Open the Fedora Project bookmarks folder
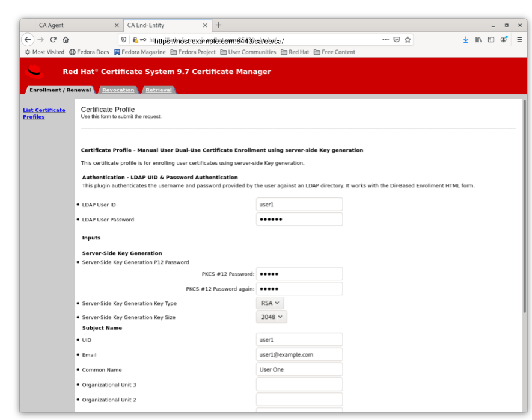 [193, 52]
